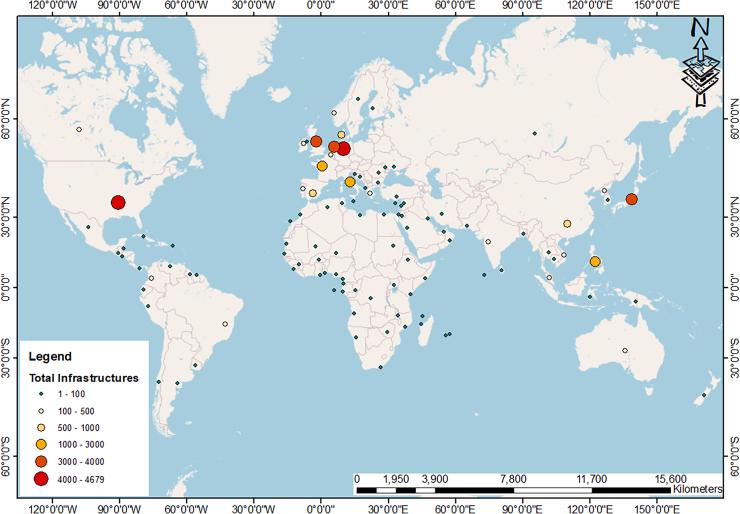The height and width of the screenshot is (514, 740).
Task: Select the red-orange marker over the United Kingdom
Action: 316,141
